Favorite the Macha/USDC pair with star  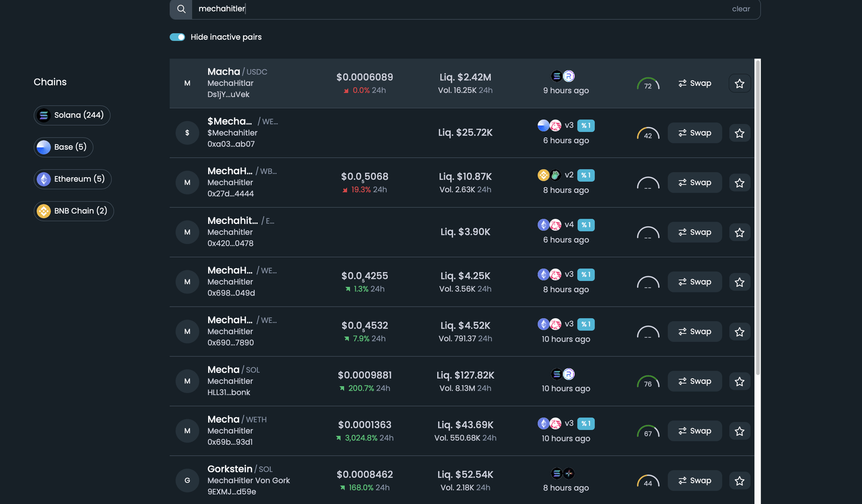pos(739,84)
